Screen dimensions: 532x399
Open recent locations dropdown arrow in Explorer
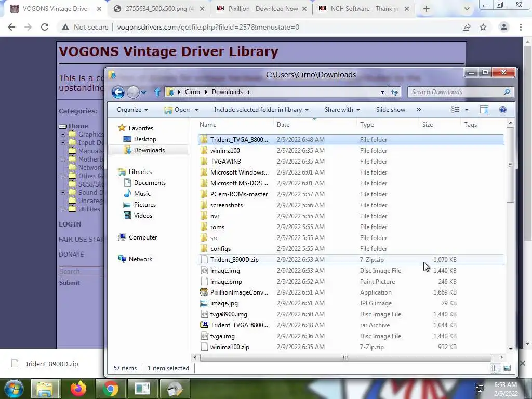(x=143, y=92)
